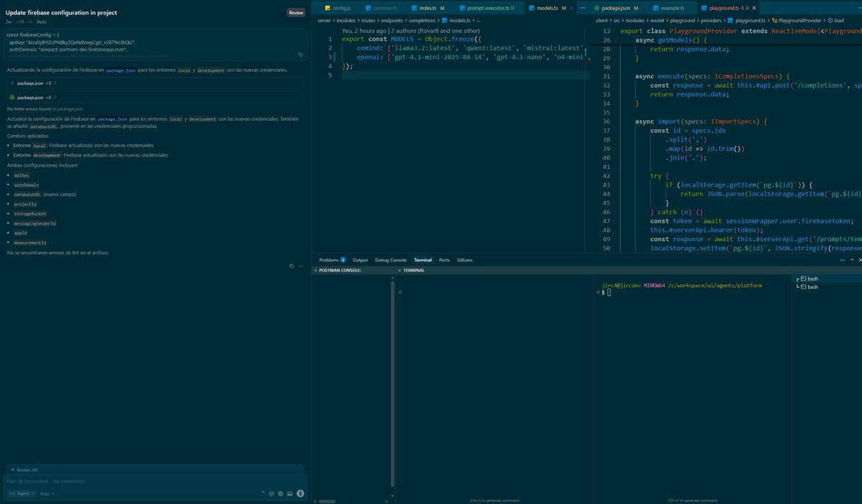Open the Debug Console panel tab
The image size is (862, 504).
[391, 260]
